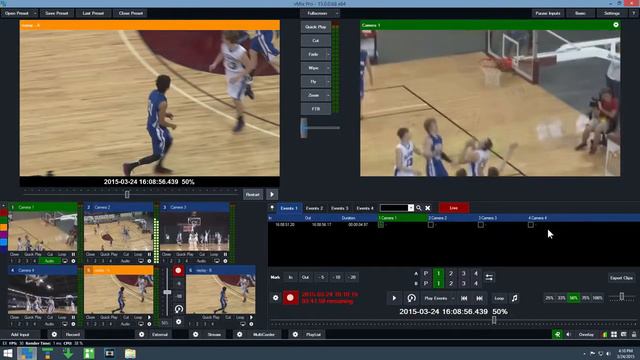This screenshot has height=360, width=640.
Task: Pause the Camera 1 input
Action: pyautogui.click(x=73, y=254)
